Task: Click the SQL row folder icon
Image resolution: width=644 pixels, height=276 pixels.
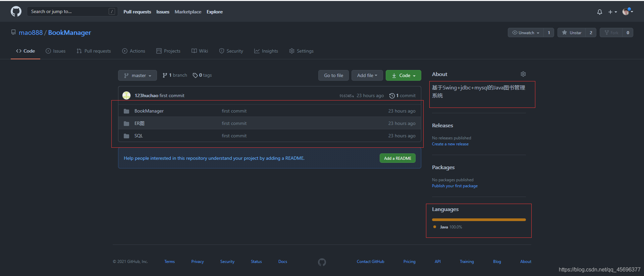Action: coord(126,136)
